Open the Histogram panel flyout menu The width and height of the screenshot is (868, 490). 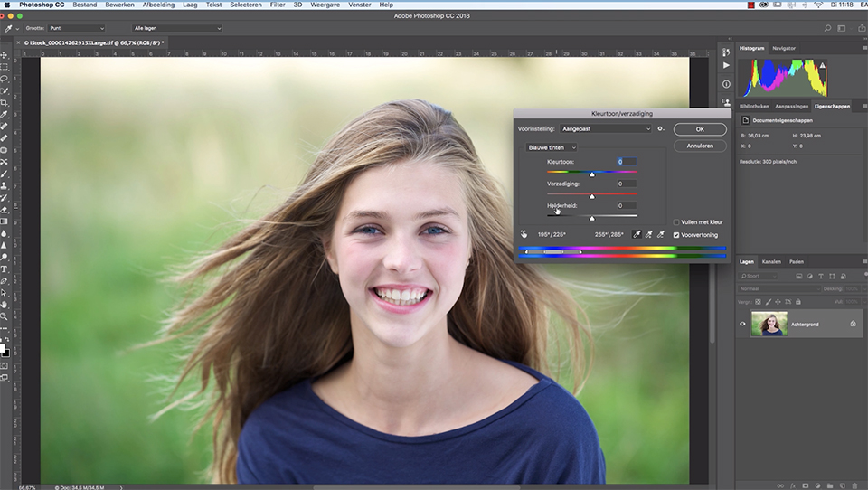tap(864, 48)
